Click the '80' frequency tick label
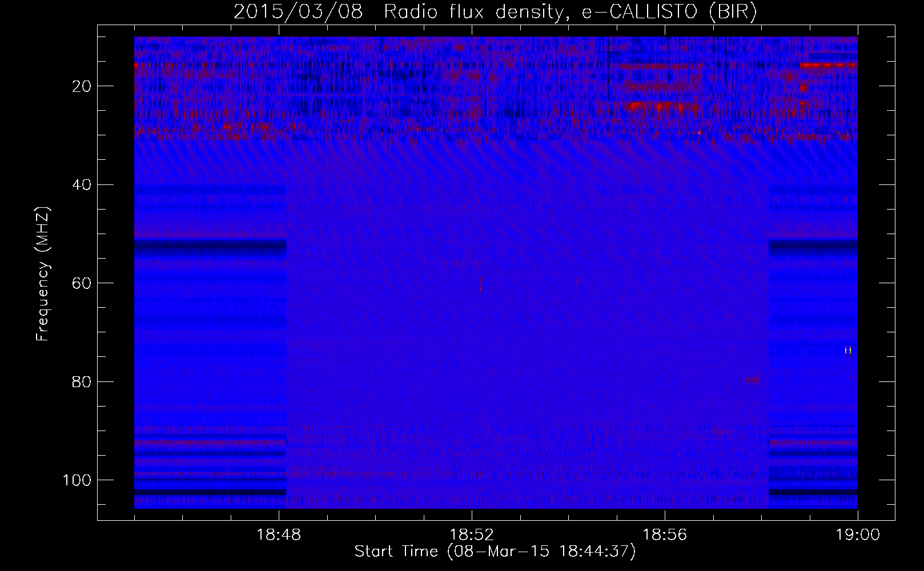Viewport: 924px width, 571px height. click(82, 382)
